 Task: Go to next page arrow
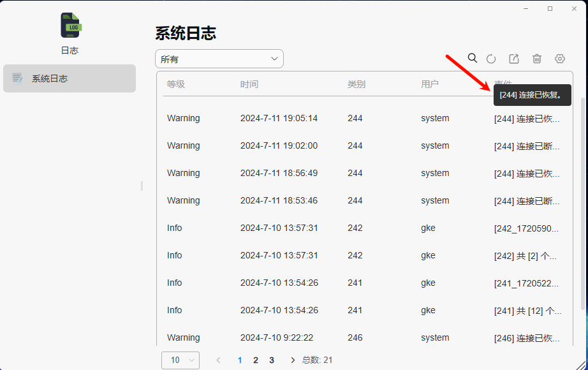(293, 360)
